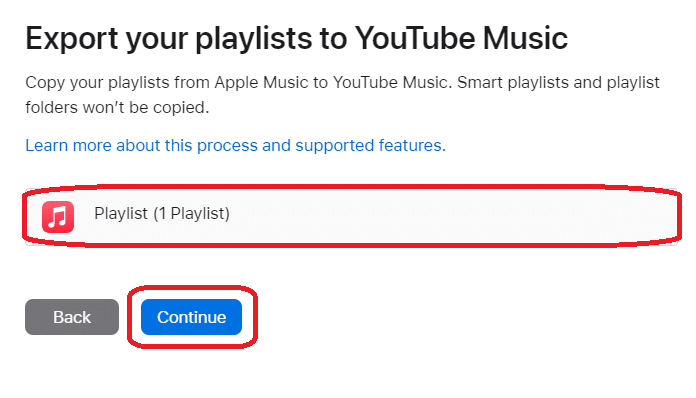
Task: Click the red Apple Music note icon
Action: point(58,217)
